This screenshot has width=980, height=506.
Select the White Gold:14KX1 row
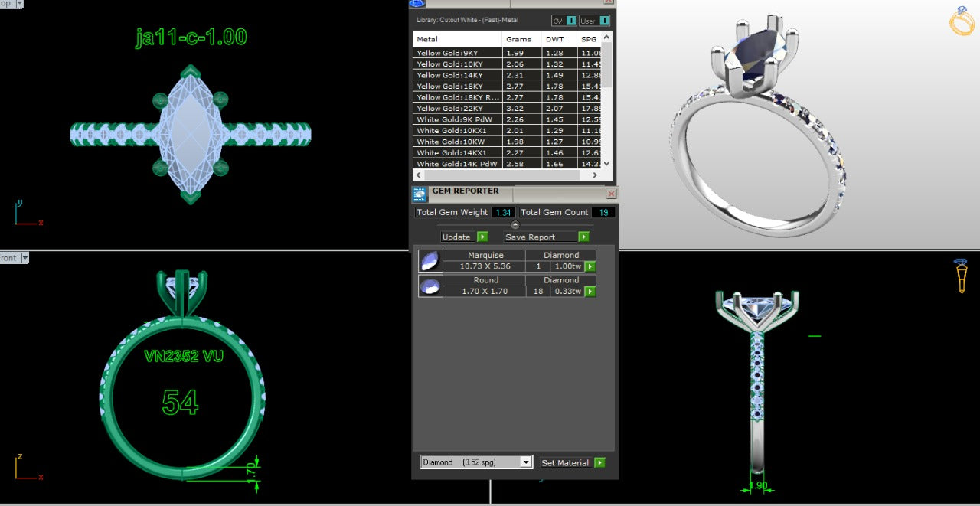click(507, 153)
